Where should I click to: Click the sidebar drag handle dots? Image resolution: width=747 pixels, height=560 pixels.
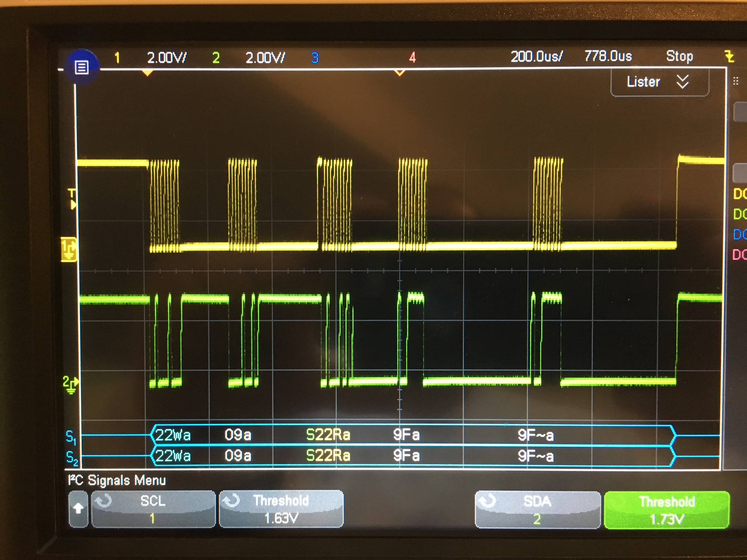tap(736, 81)
